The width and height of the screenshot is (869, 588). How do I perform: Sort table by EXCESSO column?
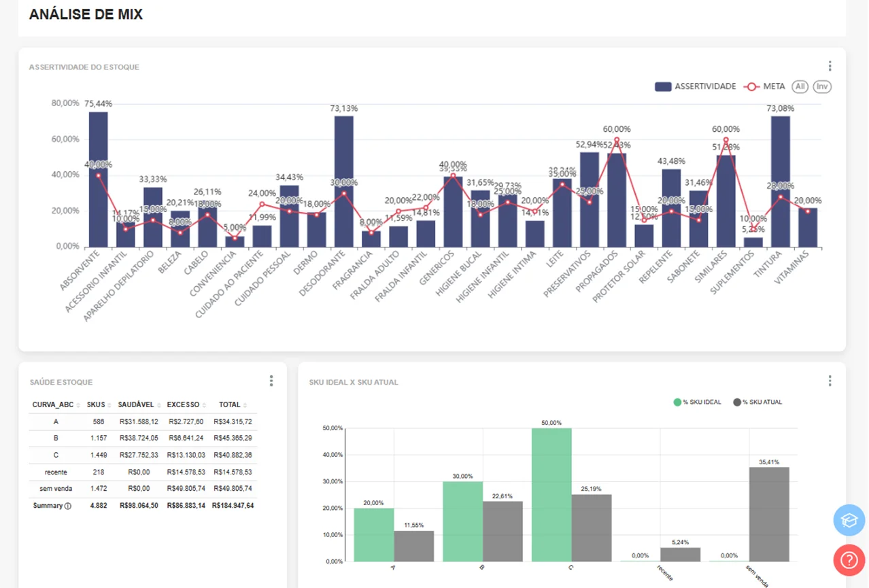pyautogui.click(x=184, y=405)
